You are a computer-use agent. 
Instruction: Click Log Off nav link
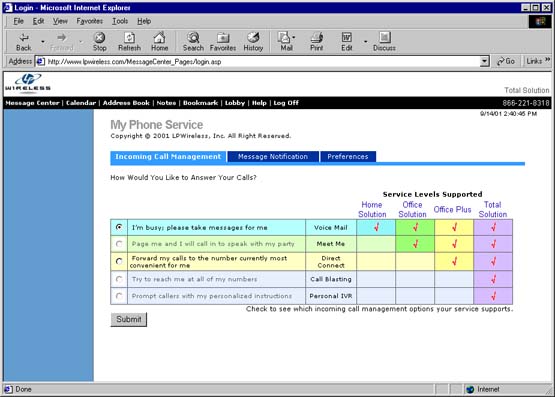pyautogui.click(x=286, y=103)
